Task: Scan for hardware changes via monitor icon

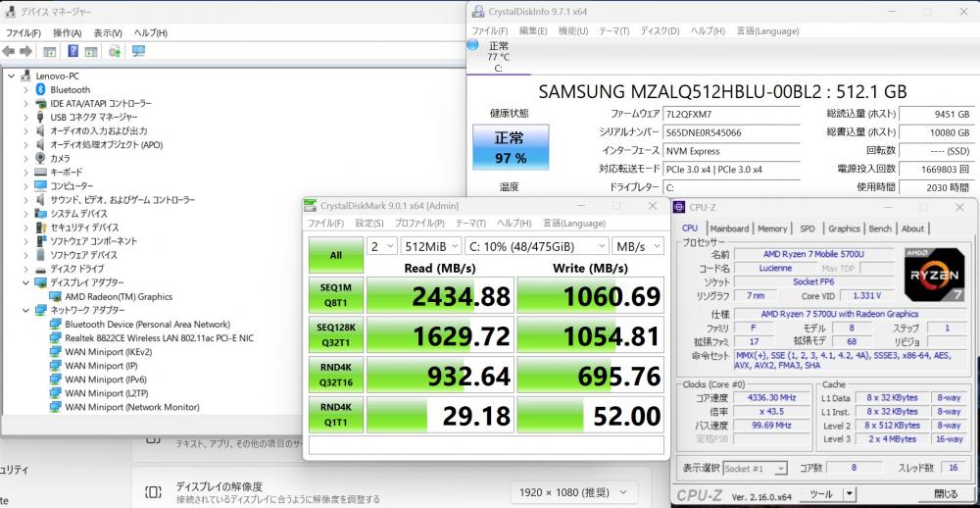Action: pyautogui.click(x=139, y=51)
